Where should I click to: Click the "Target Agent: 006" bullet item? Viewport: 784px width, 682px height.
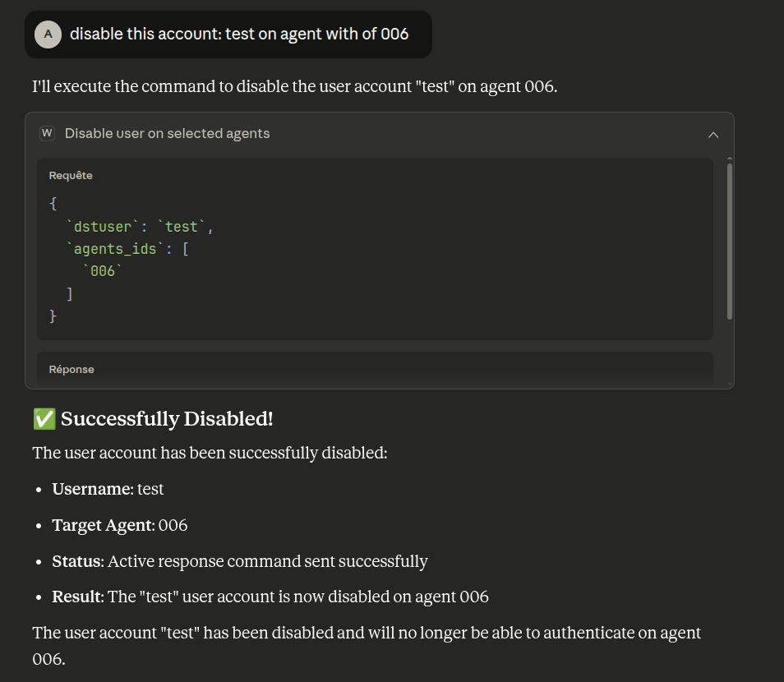(x=120, y=525)
